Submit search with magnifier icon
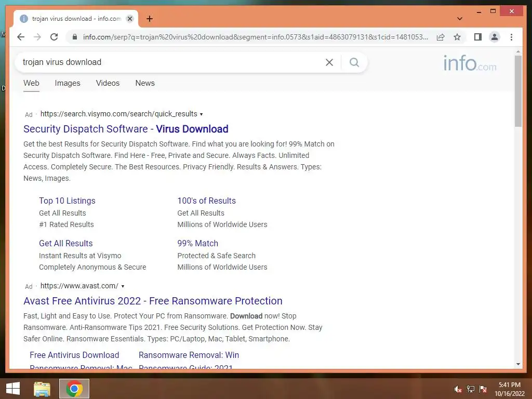 pos(354,62)
